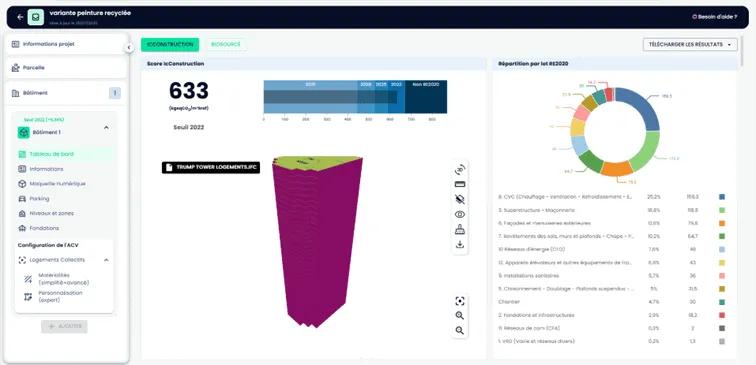
Task: Select Tableau de bord item
Action: (x=65, y=154)
